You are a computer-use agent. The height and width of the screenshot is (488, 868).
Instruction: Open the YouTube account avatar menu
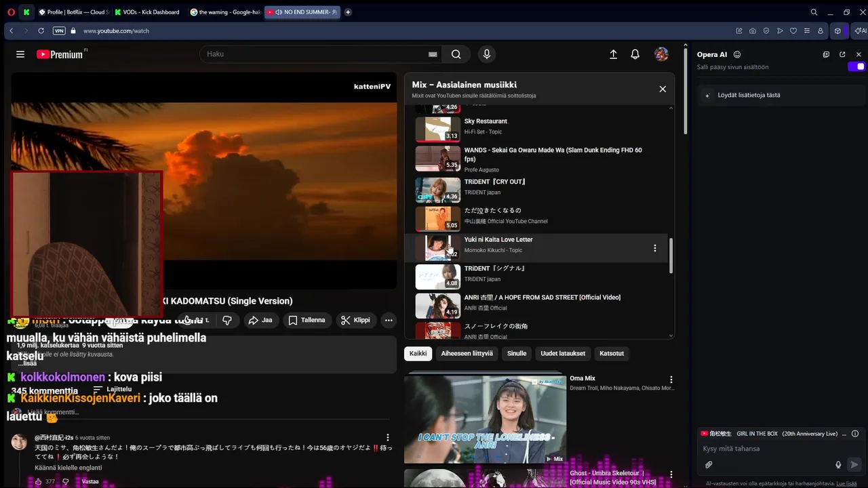(x=661, y=54)
